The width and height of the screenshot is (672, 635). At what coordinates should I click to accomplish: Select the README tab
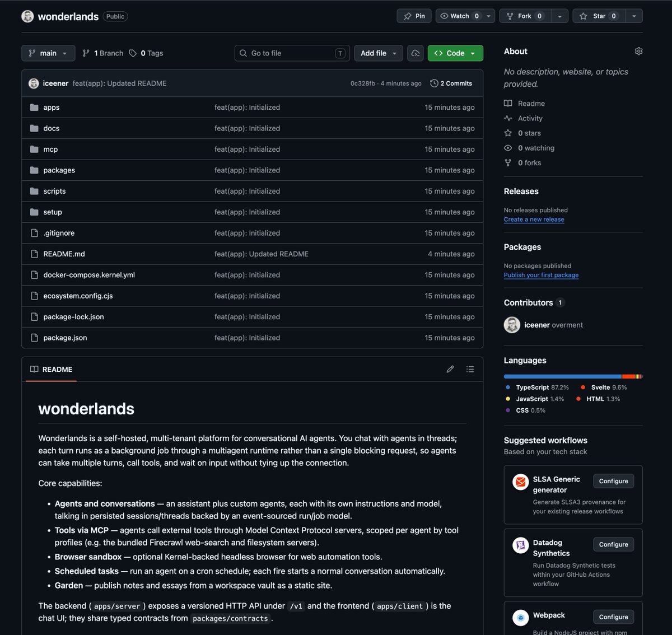tap(51, 370)
